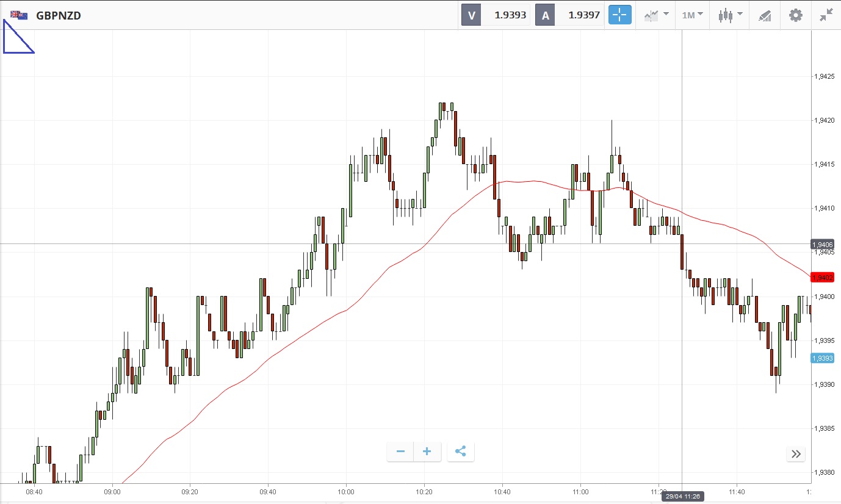The width and height of the screenshot is (841, 504).
Task: Open chart settings gear
Action: point(796,15)
